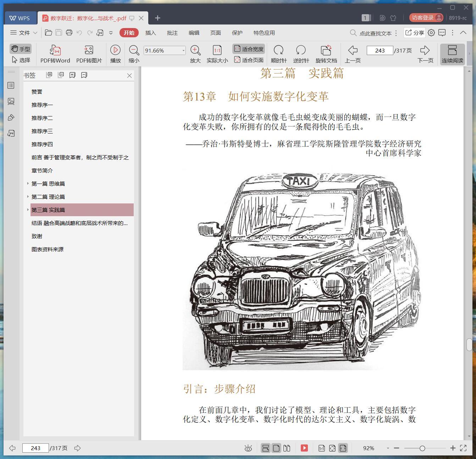Go to 上一页 previous page

point(353,54)
